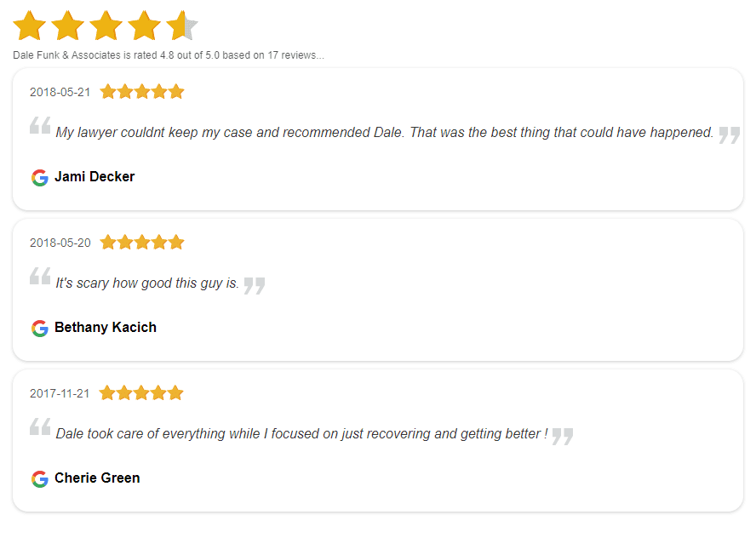Viewport: 756px width, 555px height.
Task: Click Google icon beside Cherie Green
Action: tap(39, 478)
